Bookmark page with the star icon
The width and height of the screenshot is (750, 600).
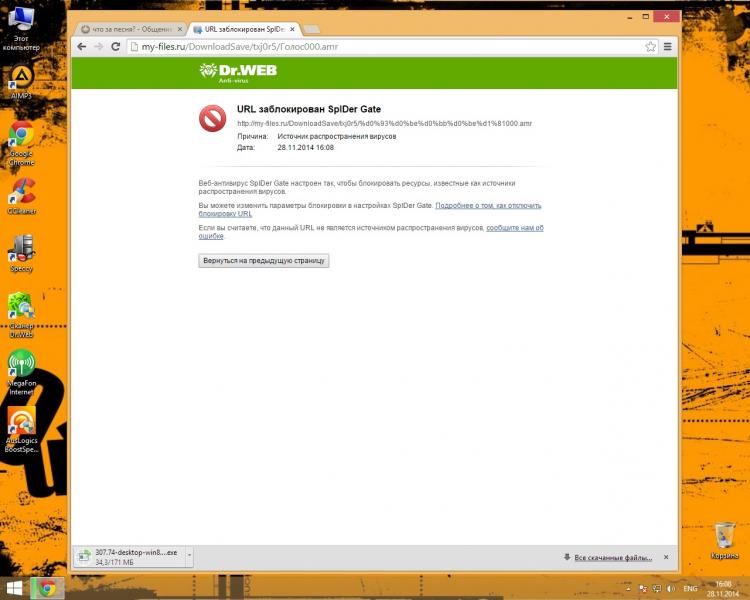(x=651, y=46)
